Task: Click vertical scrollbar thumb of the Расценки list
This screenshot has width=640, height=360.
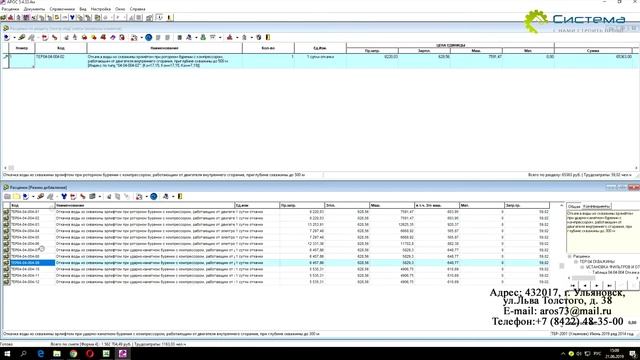Action: (x=562, y=266)
